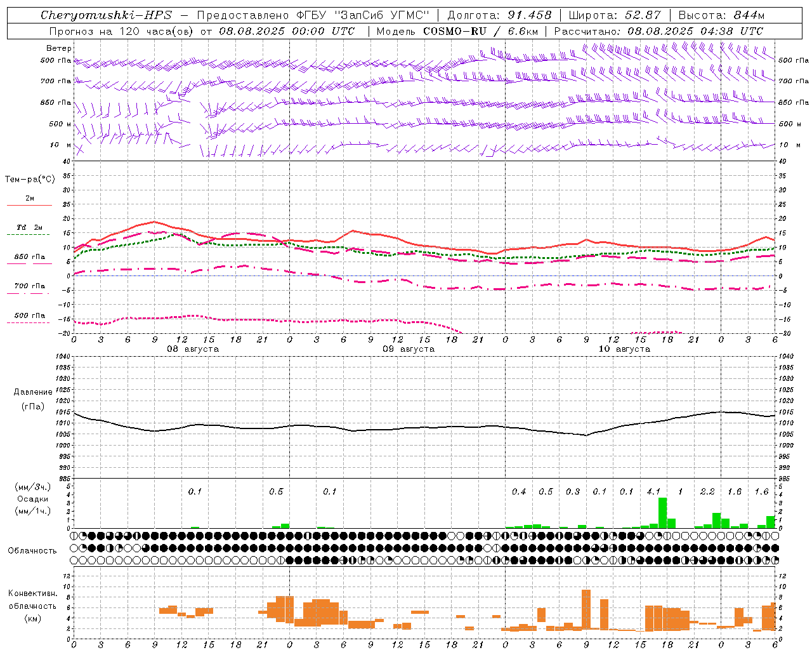812x650 pixels.
Task: Click the station name "Cheryomushki-HPS"
Action: pyautogui.click(x=106, y=15)
